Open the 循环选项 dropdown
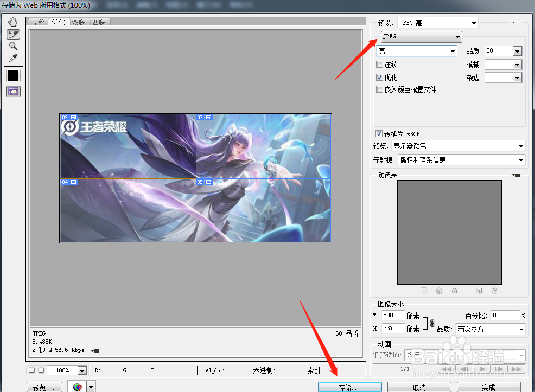Viewport: 535px width, 392px height. [464, 355]
